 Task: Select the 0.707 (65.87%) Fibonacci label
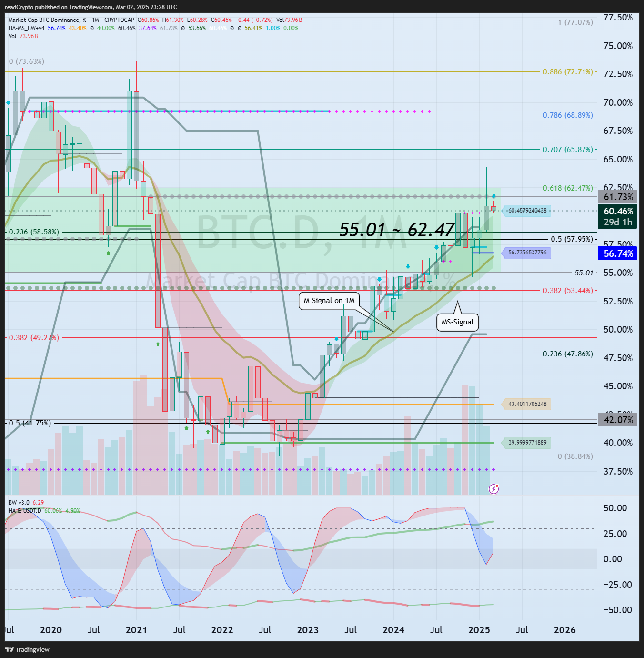click(568, 150)
